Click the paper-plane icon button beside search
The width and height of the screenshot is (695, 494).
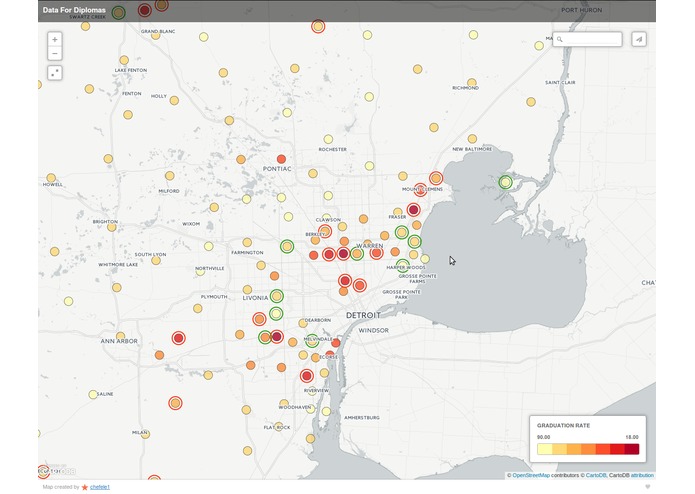click(x=639, y=39)
